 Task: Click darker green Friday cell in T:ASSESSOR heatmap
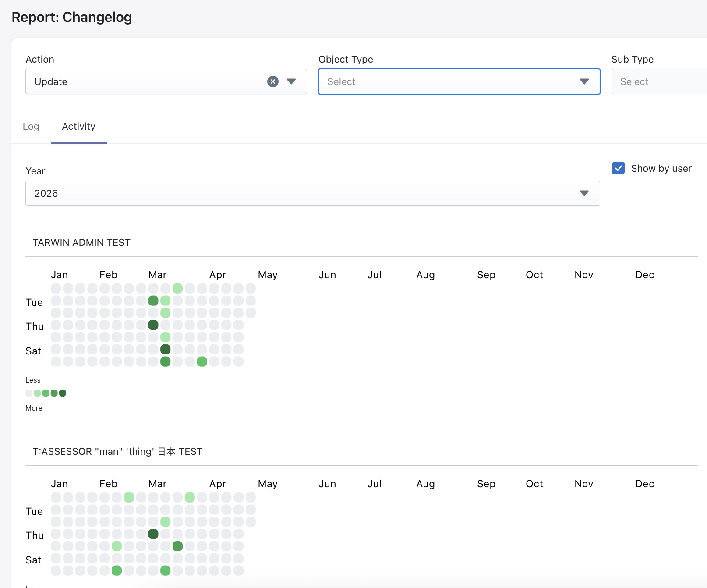click(x=177, y=546)
